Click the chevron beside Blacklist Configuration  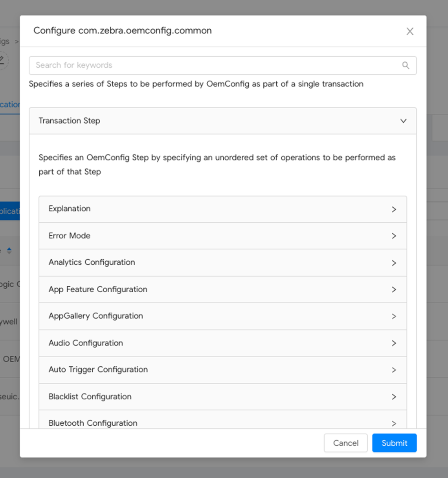coord(394,397)
